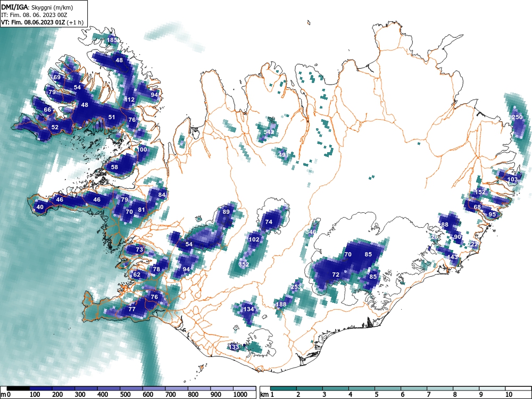Viewport: 532px width, 399px height.
Task: Click the km legend swatch between 9 and 10
Action: click(492, 388)
